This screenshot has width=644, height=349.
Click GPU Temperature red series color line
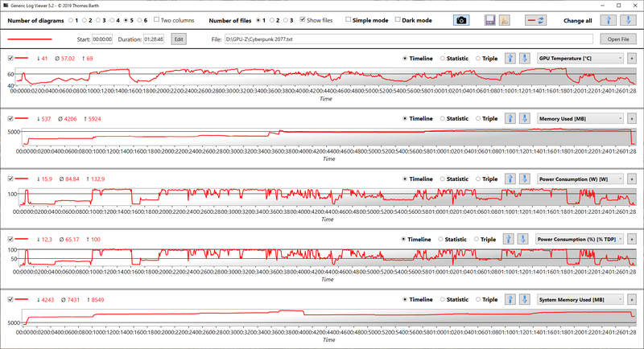tap(22, 58)
